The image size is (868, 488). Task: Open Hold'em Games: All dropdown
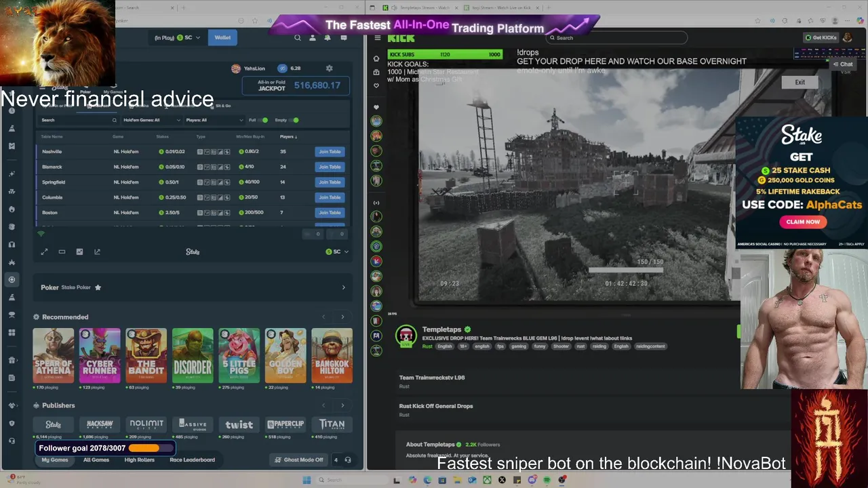pos(152,120)
